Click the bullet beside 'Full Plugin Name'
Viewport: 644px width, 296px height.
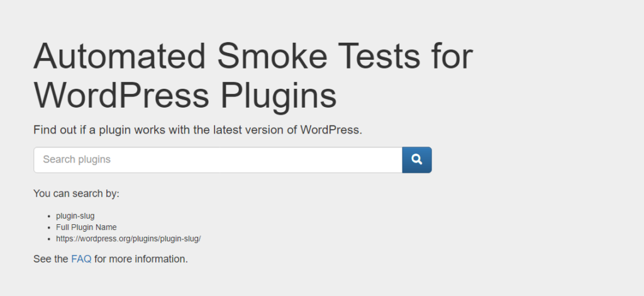coord(48,227)
